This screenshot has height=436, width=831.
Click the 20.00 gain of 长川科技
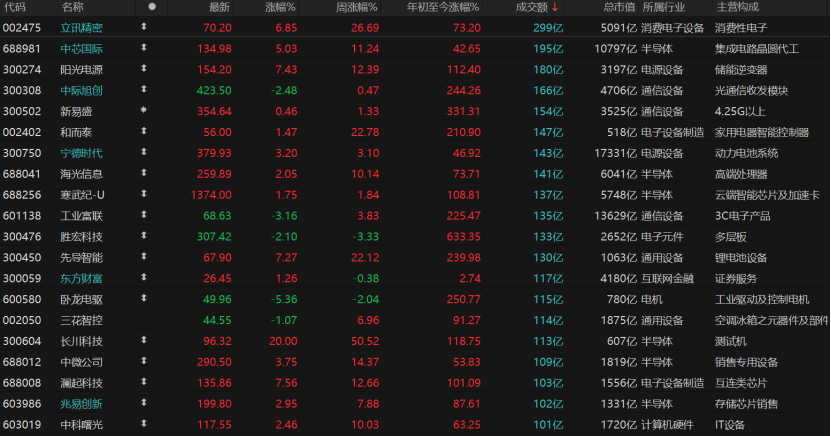(283, 341)
